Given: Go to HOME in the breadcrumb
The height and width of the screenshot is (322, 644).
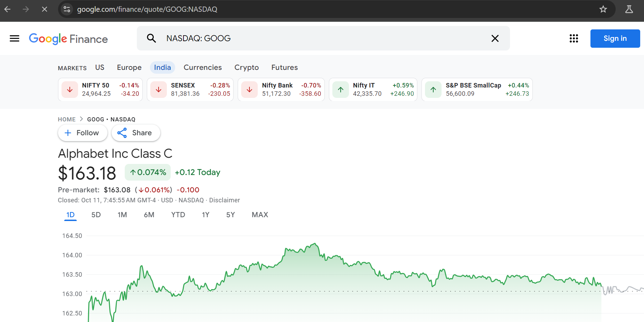Looking at the screenshot, I should click(67, 119).
